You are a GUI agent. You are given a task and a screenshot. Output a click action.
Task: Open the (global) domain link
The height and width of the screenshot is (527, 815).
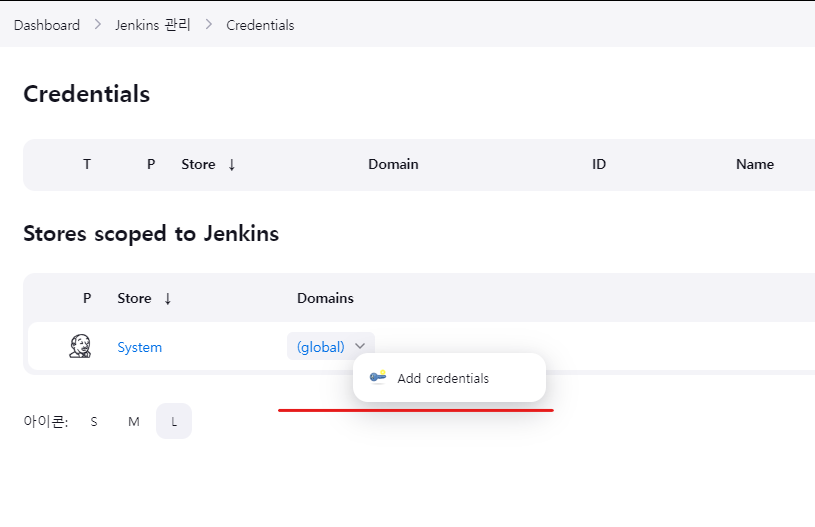tap(320, 347)
